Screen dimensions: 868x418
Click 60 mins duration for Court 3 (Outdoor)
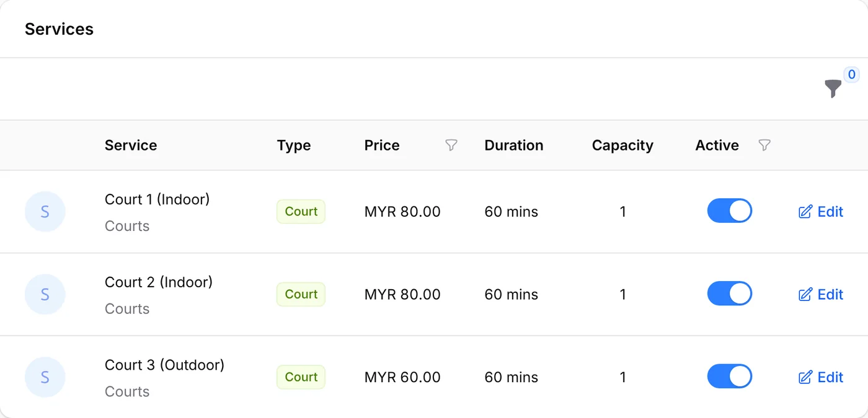511,377
